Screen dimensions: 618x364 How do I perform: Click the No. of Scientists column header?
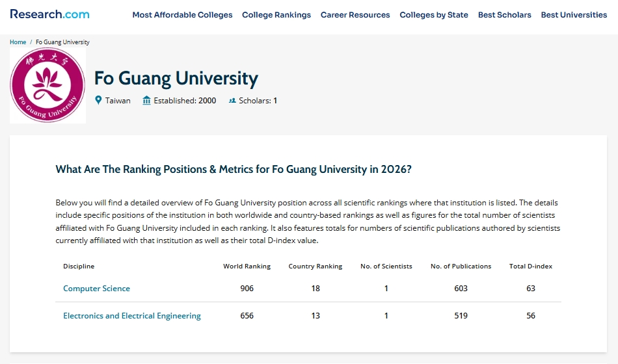click(x=386, y=266)
